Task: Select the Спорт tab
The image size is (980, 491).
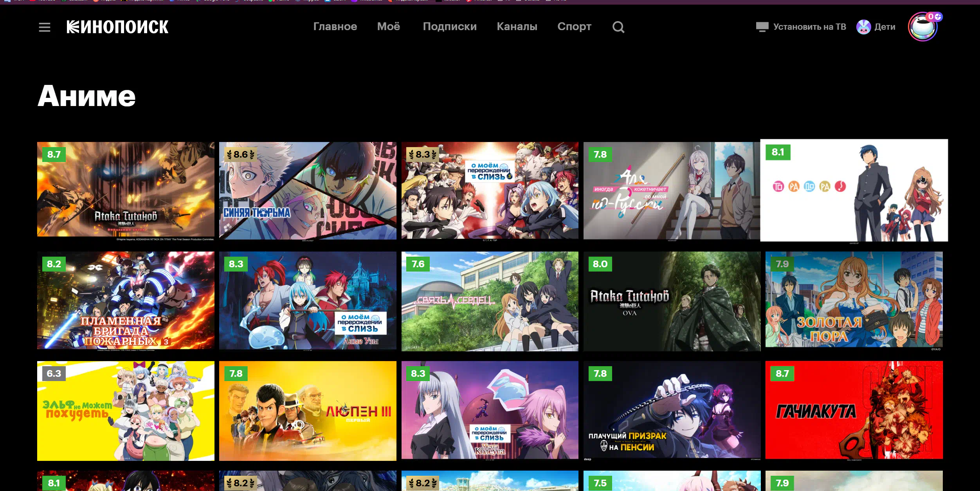Action: tap(574, 27)
